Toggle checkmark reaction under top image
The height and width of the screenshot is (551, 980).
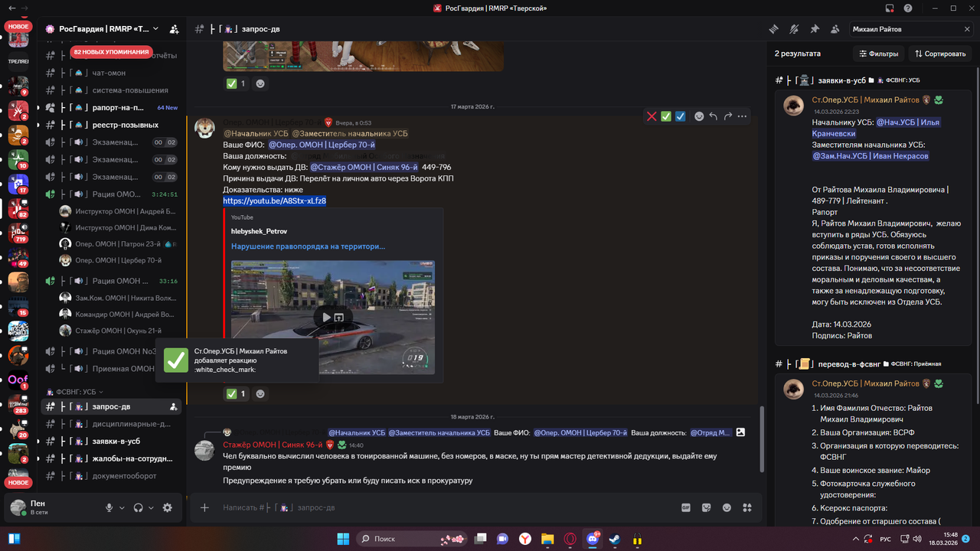(235, 83)
